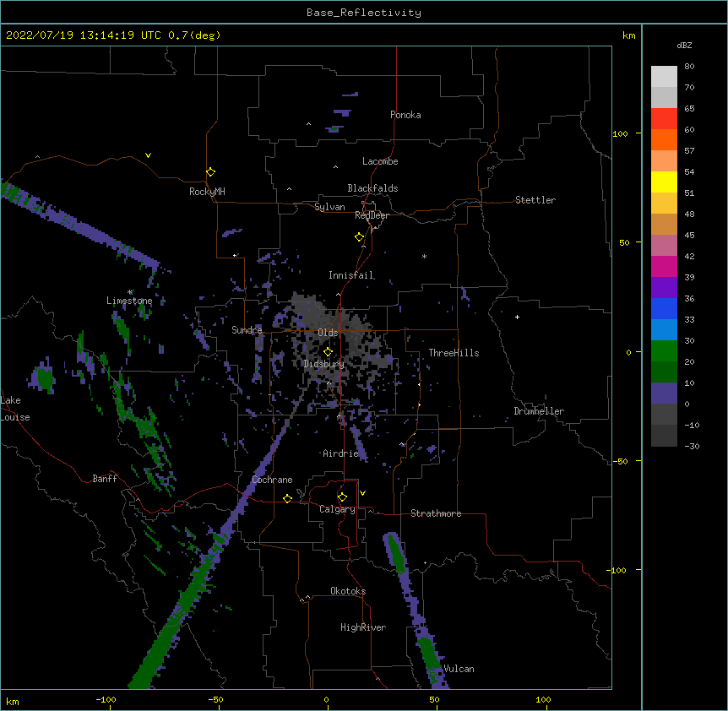Click the Didsbury label

(324, 364)
